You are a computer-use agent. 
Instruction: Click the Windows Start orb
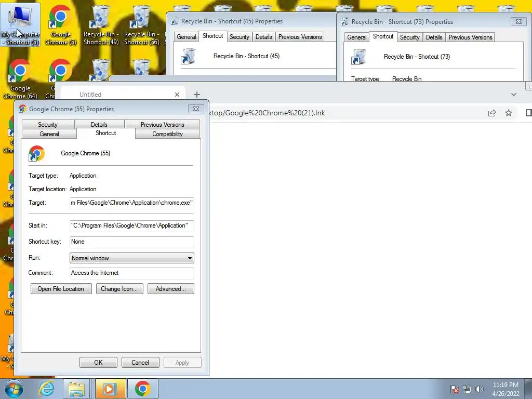(14, 389)
